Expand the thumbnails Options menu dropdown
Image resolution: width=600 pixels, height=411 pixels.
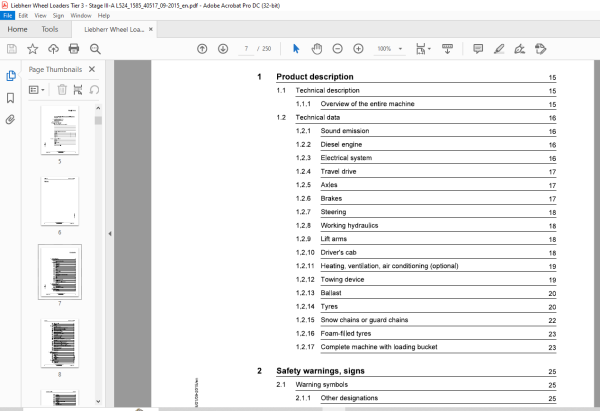pyautogui.click(x=37, y=90)
